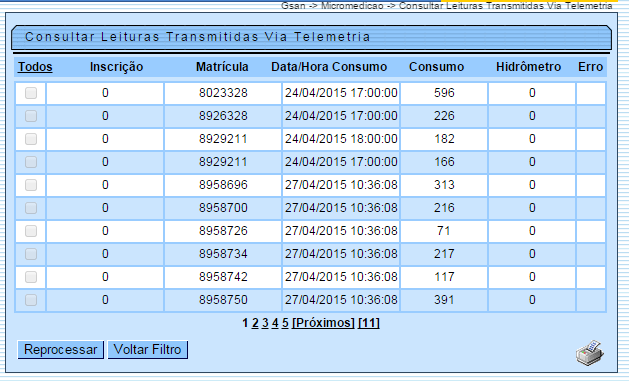Click the consumo value 596
629x381 pixels.
(x=444, y=93)
